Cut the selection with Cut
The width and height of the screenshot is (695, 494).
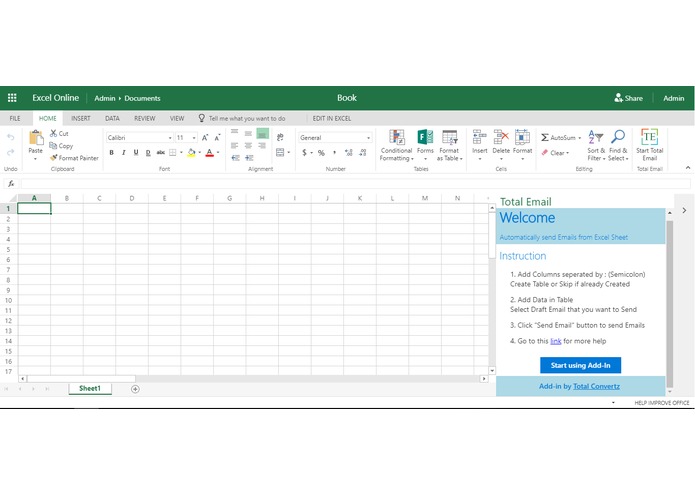pos(59,133)
